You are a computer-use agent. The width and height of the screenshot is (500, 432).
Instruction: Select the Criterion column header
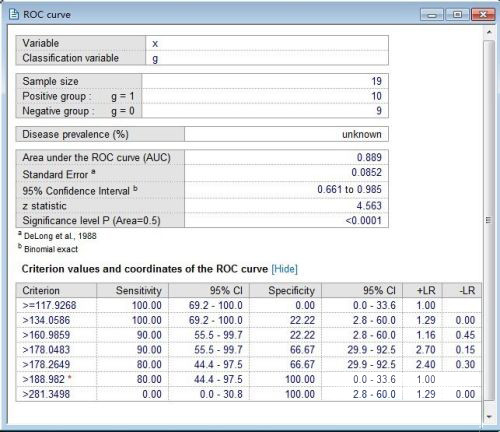point(56,290)
